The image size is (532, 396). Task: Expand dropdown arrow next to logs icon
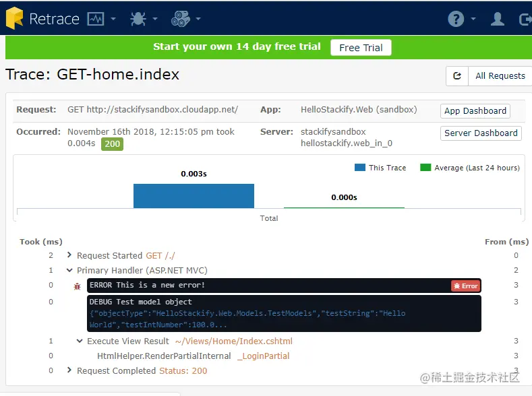pos(198,19)
